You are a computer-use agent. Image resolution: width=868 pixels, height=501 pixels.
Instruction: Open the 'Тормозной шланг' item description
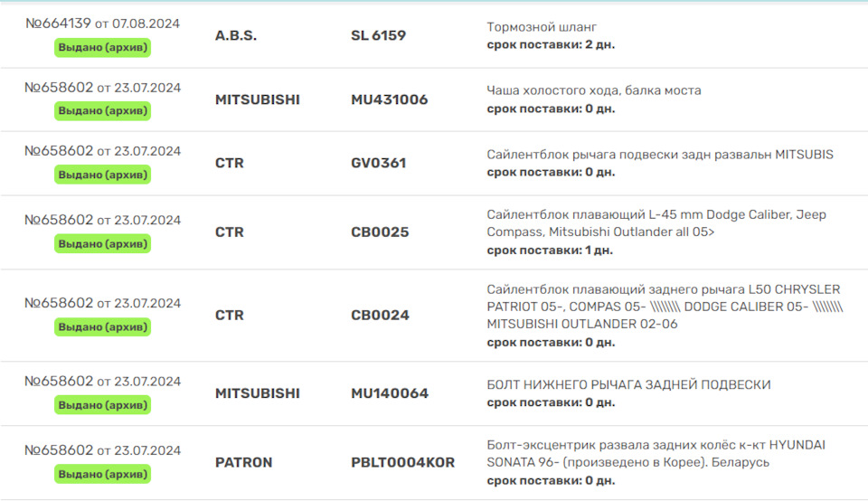click(x=541, y=27)
